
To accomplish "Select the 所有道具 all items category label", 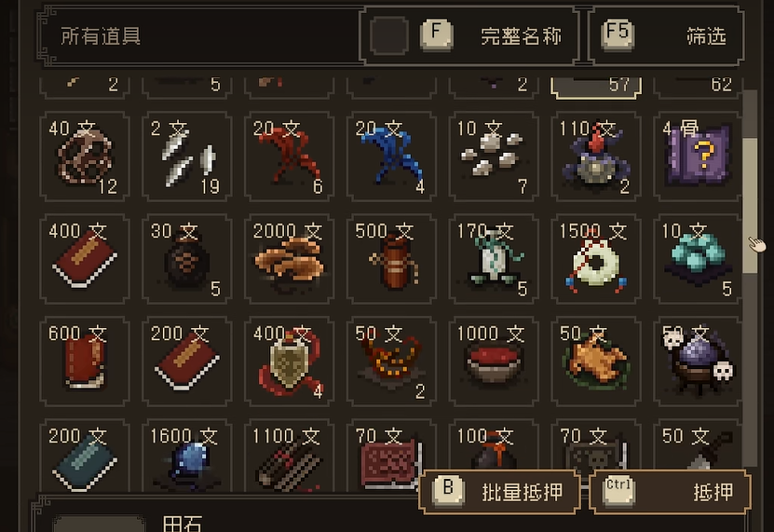I will click(x=101, y=36).
